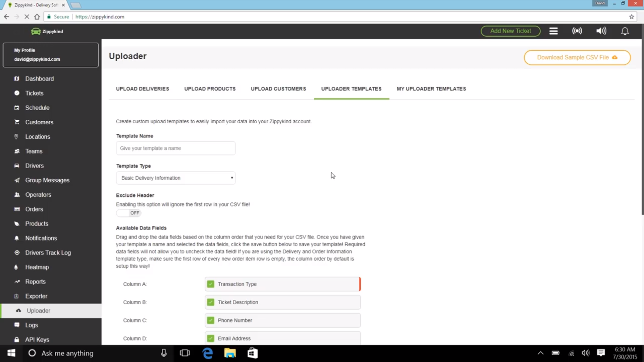This screenshot has width=644, height=362.
Task: Open the Windows Start menu
Action: pyautogui.click(x=11, y=353)
